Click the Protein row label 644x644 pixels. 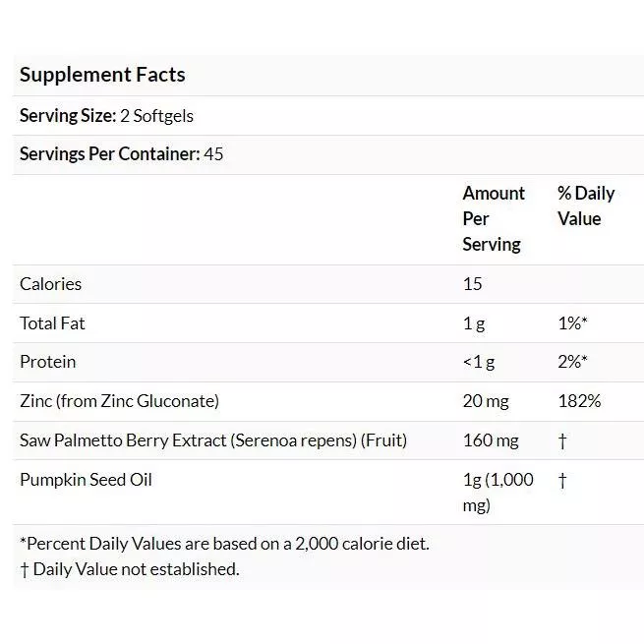pos(48,362)
